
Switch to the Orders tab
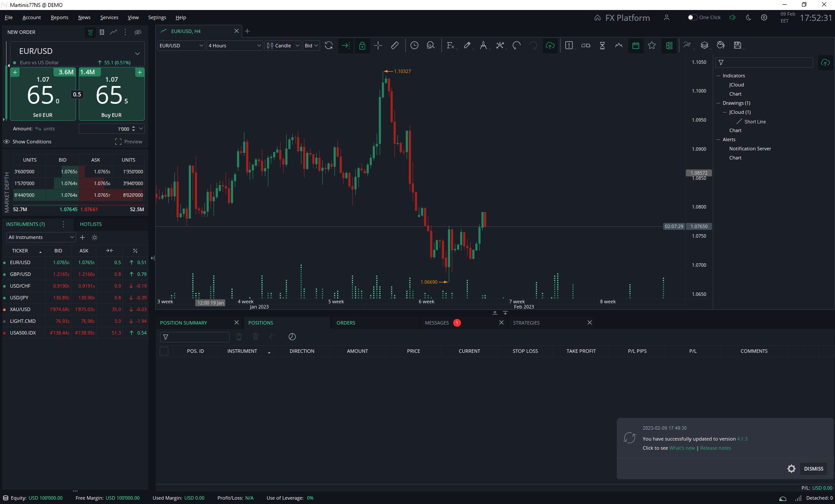pyautogui.click(x=346, y=323)
